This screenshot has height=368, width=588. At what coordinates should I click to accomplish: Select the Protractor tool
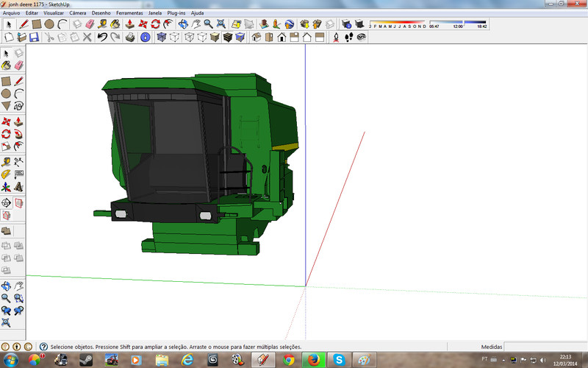coord(6,174)
